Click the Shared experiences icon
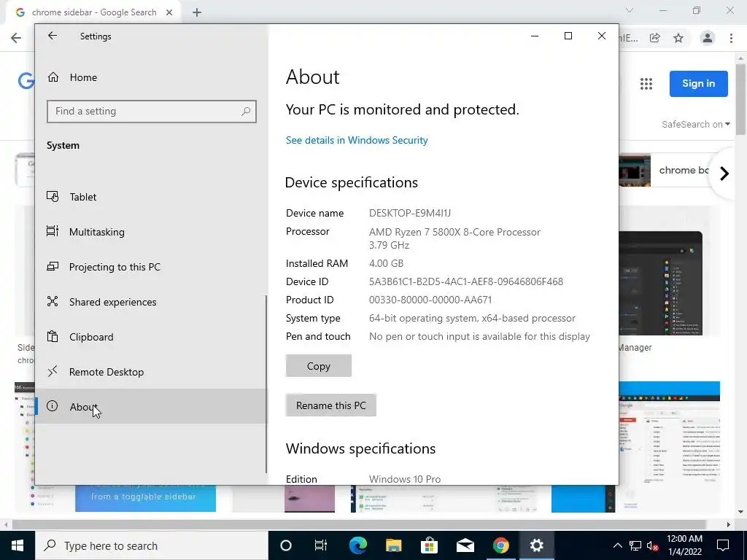Viewport: 747px width, 560px height. 53,301
